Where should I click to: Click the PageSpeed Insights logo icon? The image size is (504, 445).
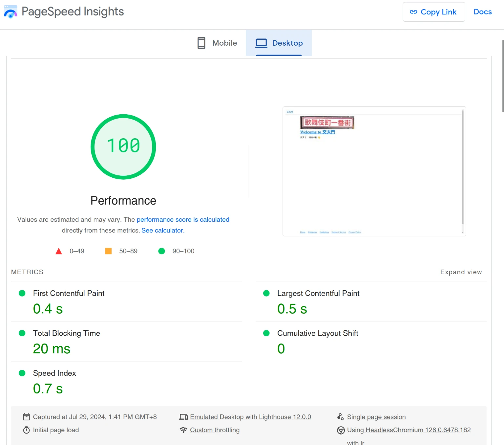coord(10,12)
